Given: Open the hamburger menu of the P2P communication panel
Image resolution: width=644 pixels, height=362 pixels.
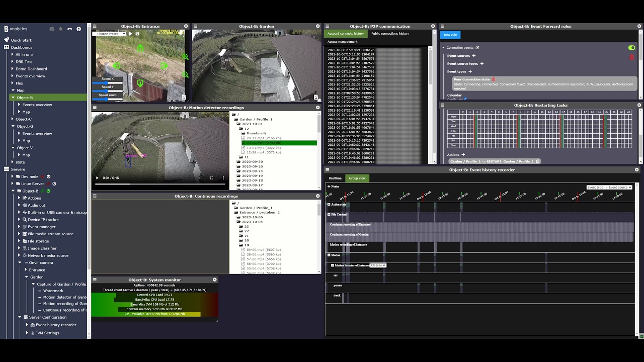Looking at the screenshot, I should pos(327,26).
